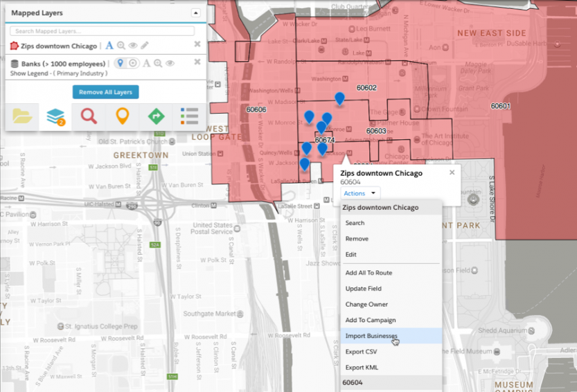Toggle labels for the Banks layer

pyautogui.click(x=146, y=63)
